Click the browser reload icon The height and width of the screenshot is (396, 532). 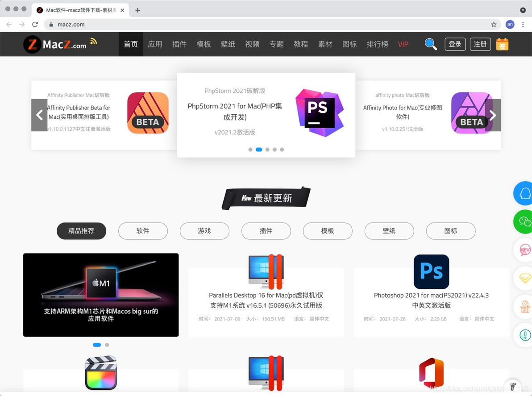35,25
